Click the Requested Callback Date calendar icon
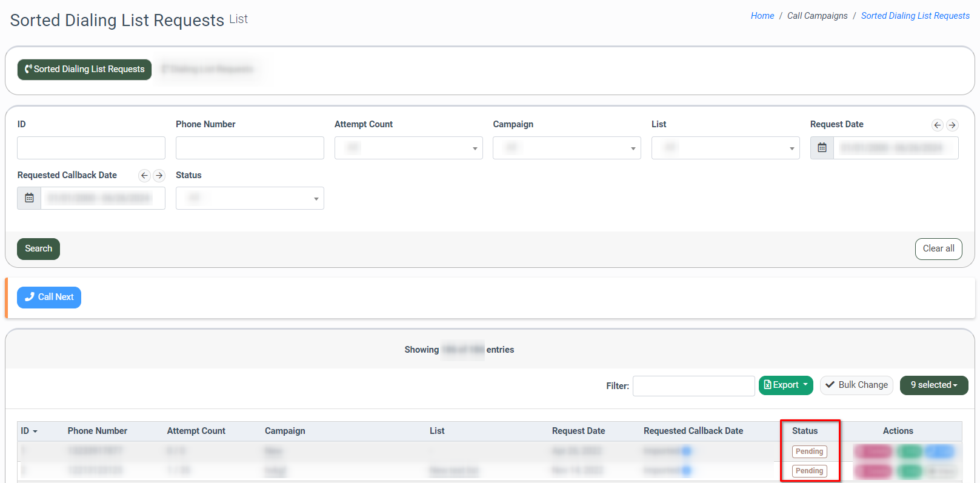Viewport: 980px width, 483px height. 29,198
